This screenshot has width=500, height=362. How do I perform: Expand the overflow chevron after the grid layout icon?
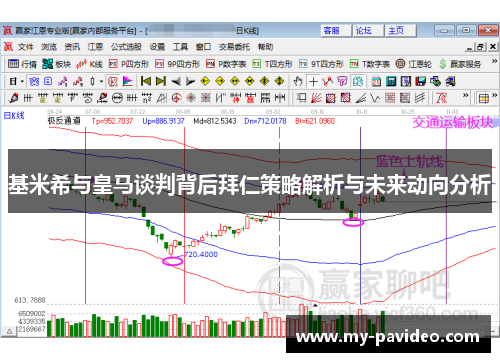pos(495,95)
